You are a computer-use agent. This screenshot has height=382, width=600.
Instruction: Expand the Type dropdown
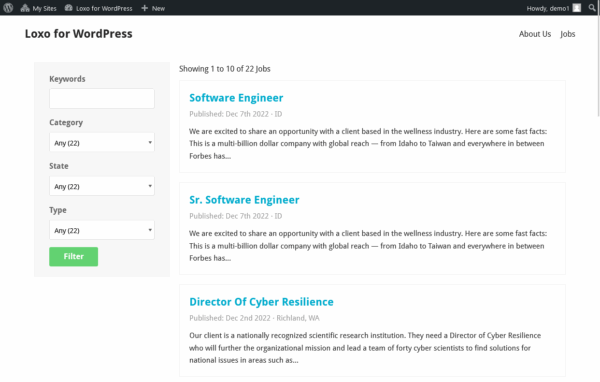[x=102, y=230]
